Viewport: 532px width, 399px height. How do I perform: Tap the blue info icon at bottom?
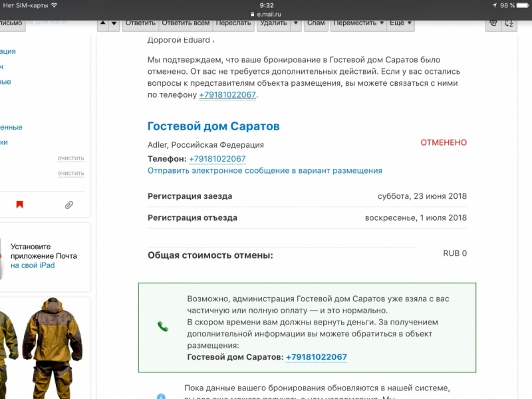coord(161,396)
